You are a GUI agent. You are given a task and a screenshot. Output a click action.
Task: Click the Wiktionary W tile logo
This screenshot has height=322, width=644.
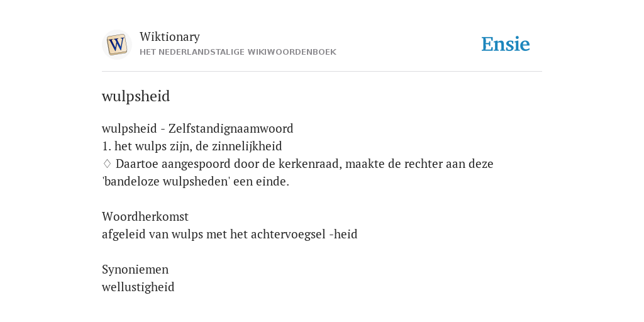116,45
